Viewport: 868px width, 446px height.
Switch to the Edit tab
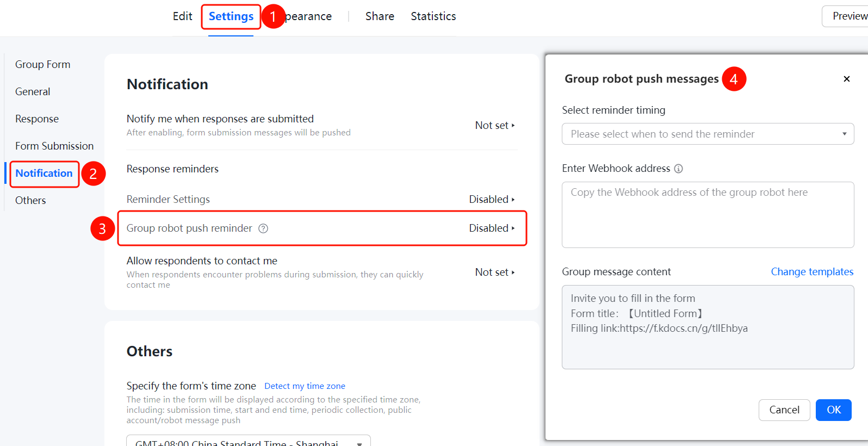point(182,16)
